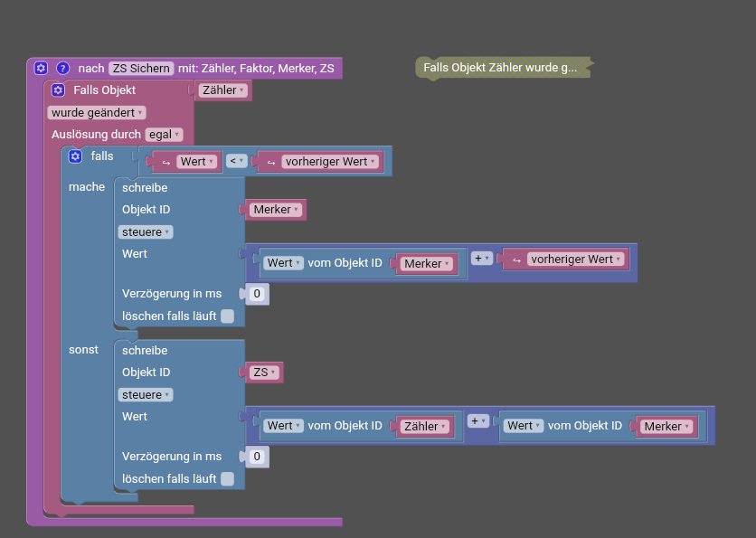
Task: Open Merker dropdown at end of sonst expression
Action: coord(666,427)
